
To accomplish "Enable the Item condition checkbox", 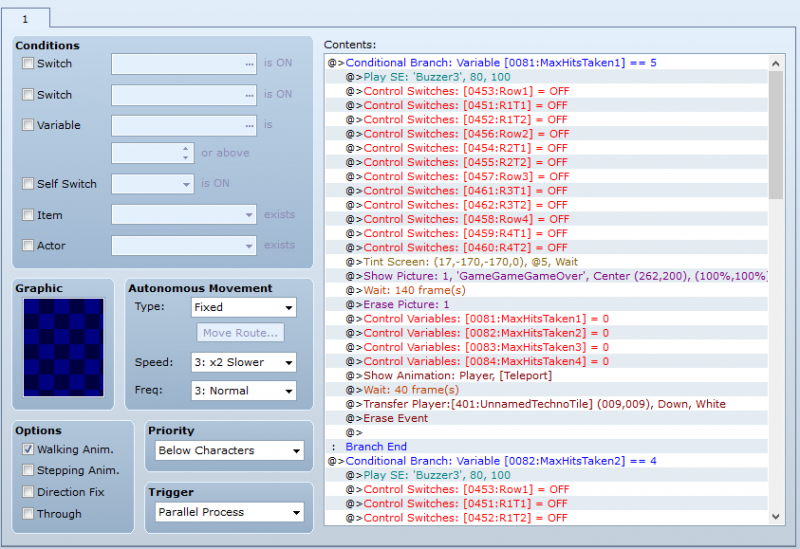I will [28, 215].
